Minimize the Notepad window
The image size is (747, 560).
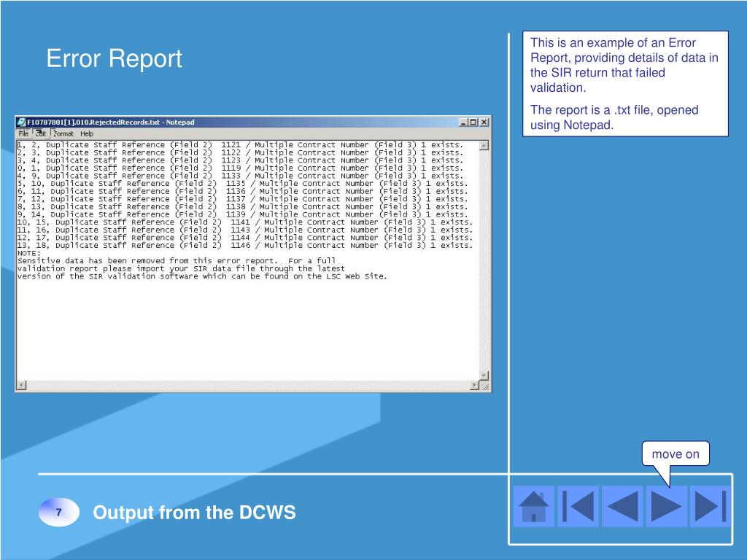[x=463, y=122]
